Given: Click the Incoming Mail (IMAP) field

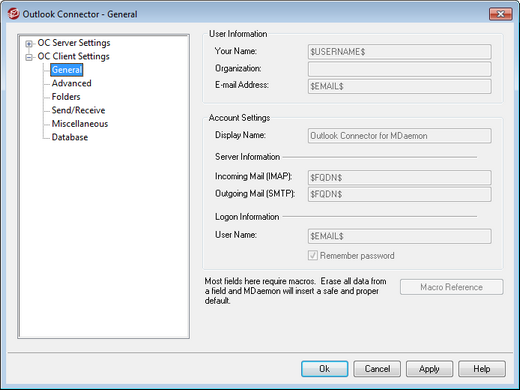Looking at the screenshot, I should point(399,178).
